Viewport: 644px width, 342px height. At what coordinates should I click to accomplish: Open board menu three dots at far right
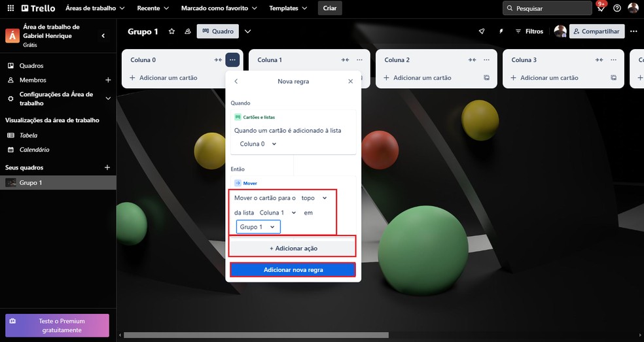(634, 31)
